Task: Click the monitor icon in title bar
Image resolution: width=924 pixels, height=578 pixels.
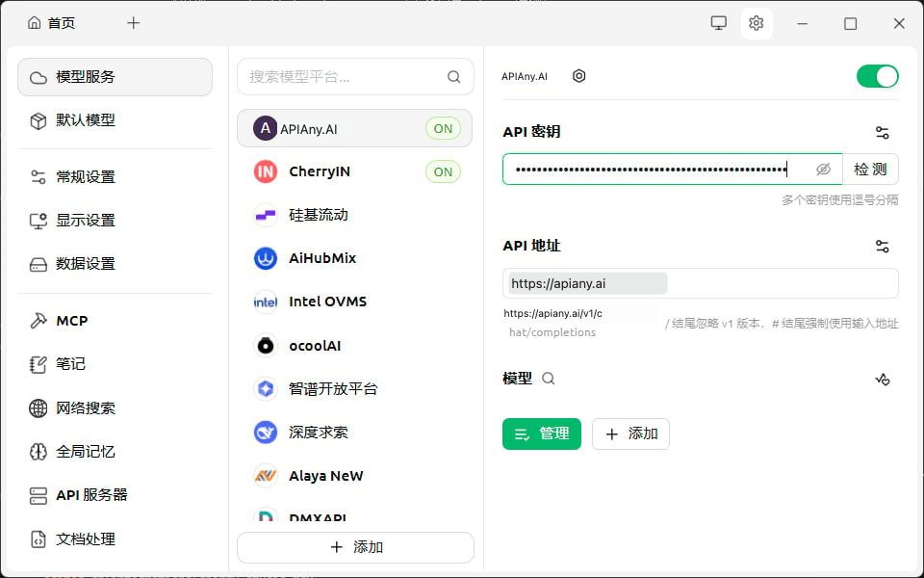Action: click(718, 23)
